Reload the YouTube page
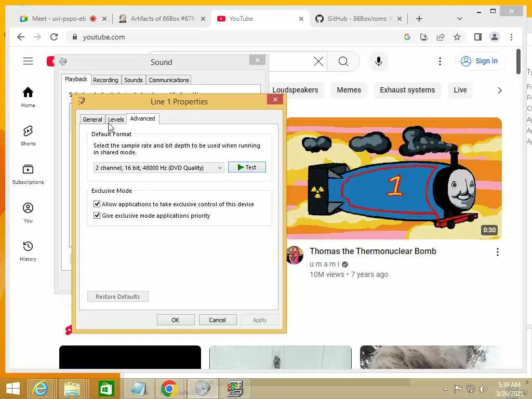The height and width of the screenshot is (399, 532). [x=54, y=37]
